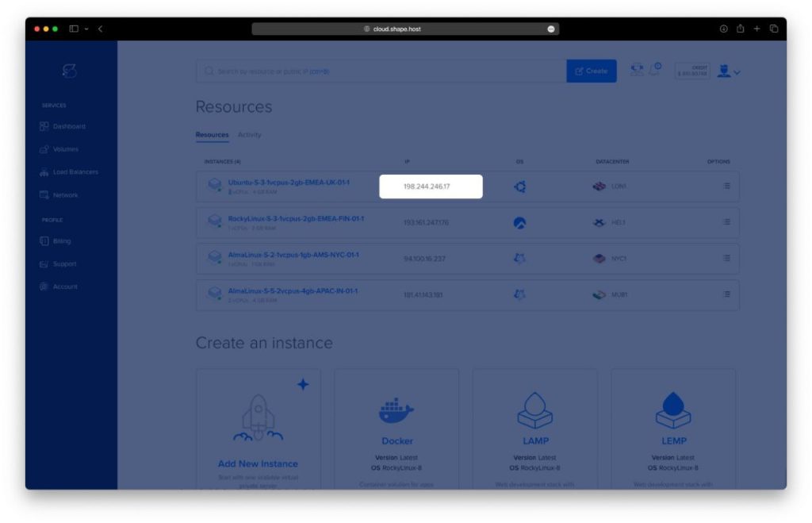
Task: Open the Ubuntu-S-3 EMEA-UK instance
Action: click(289, 183)
